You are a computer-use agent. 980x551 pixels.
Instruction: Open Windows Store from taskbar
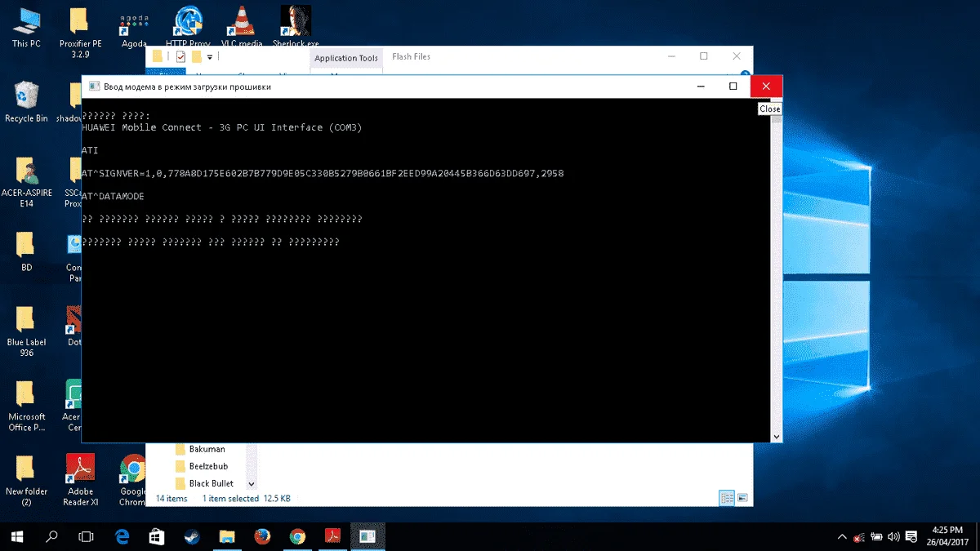158,537
